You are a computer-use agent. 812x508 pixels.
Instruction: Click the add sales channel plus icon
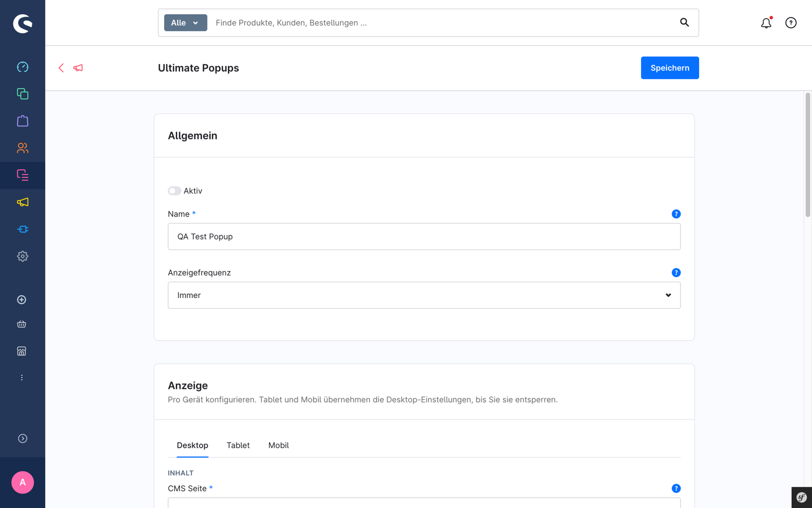click(21, 300)
